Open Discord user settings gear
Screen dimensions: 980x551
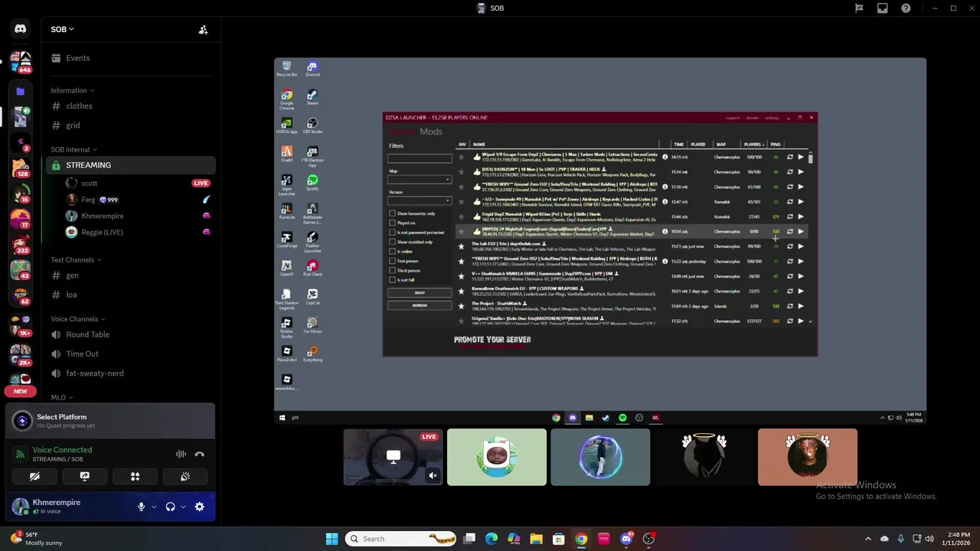tap(200, 507)
